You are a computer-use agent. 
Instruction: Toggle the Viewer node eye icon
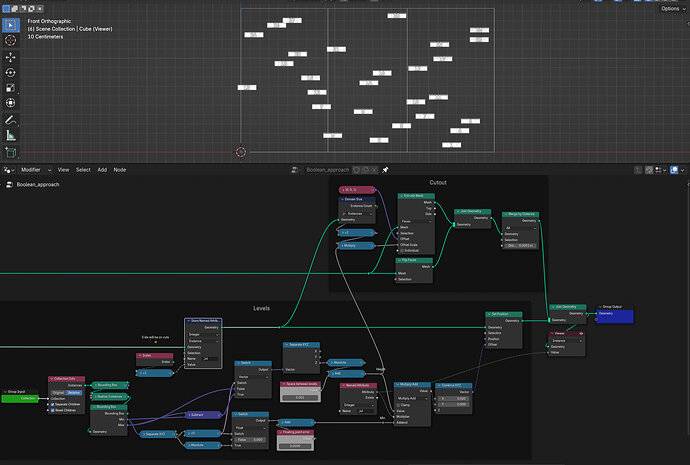581,333
